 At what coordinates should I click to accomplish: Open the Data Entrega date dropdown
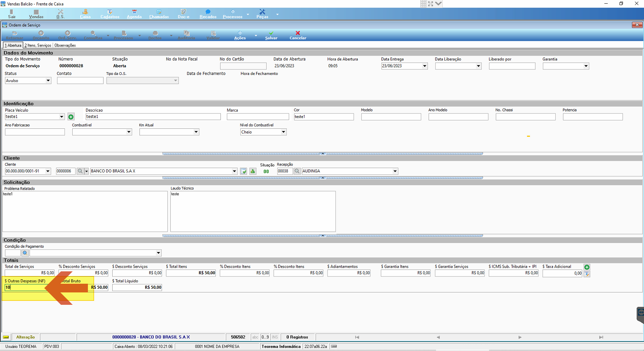[x=424, y=66]
